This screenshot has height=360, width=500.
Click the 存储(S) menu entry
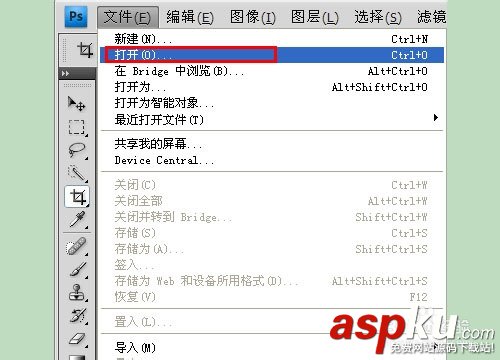(272, 233)
